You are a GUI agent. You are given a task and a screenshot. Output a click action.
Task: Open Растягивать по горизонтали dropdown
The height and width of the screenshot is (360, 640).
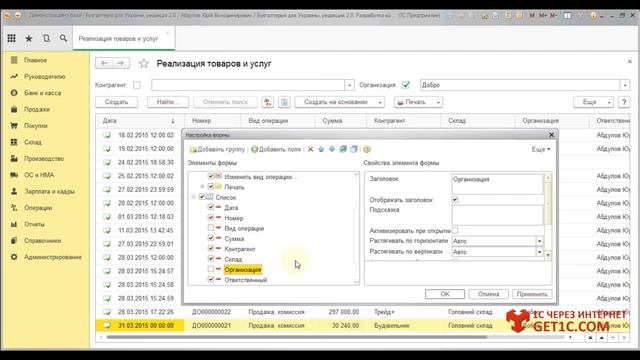pos(539,241)
